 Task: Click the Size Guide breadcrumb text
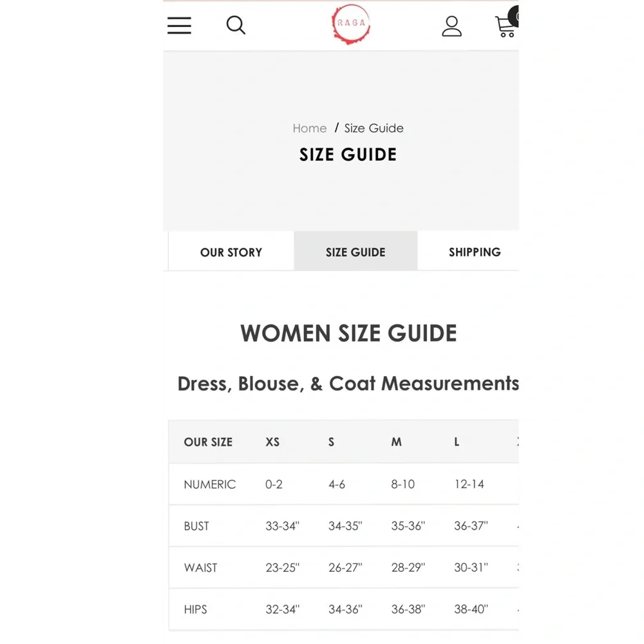coord(374,128)
